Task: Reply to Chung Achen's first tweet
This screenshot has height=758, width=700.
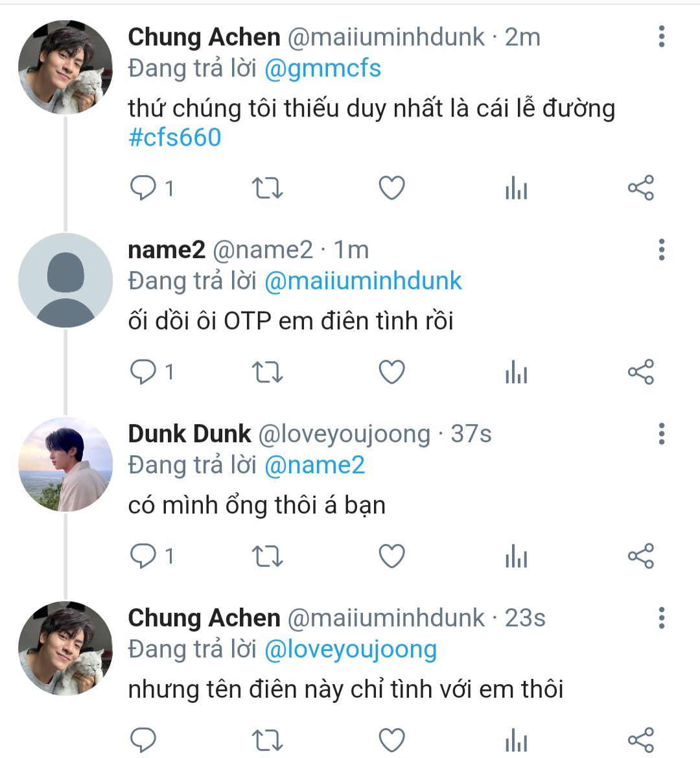Action: click(x=143, y=189)
